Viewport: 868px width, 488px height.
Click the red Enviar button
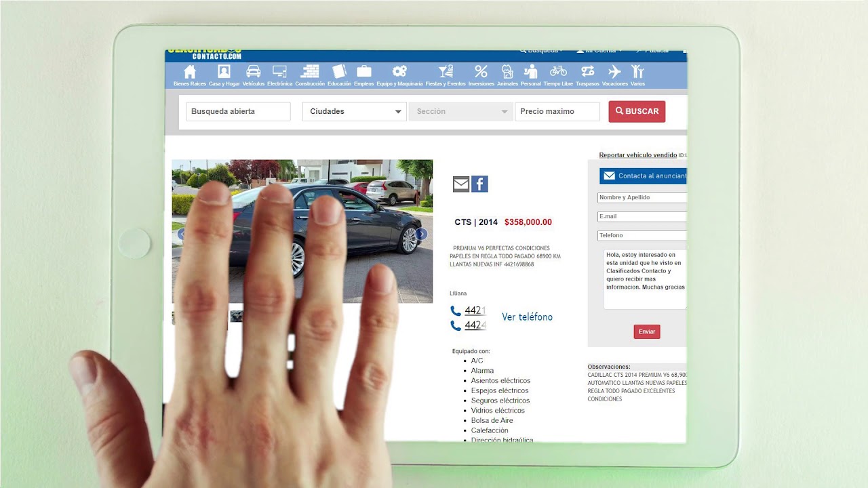click(647, 331)
